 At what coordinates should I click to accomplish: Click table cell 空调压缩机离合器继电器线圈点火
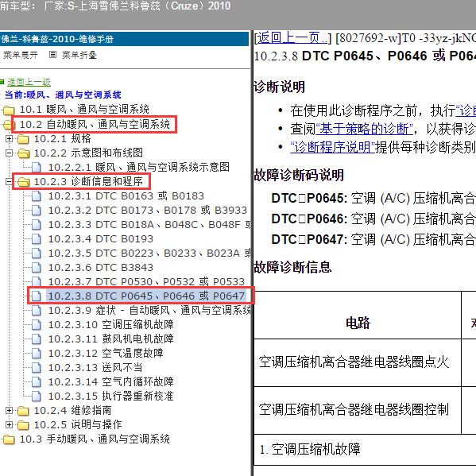coord(358,363)
